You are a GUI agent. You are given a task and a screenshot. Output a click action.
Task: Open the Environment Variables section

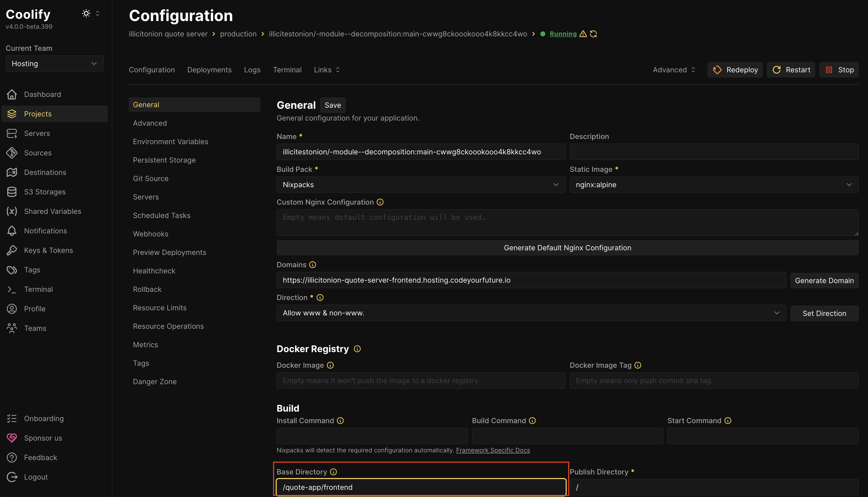[x=170, y=141]
